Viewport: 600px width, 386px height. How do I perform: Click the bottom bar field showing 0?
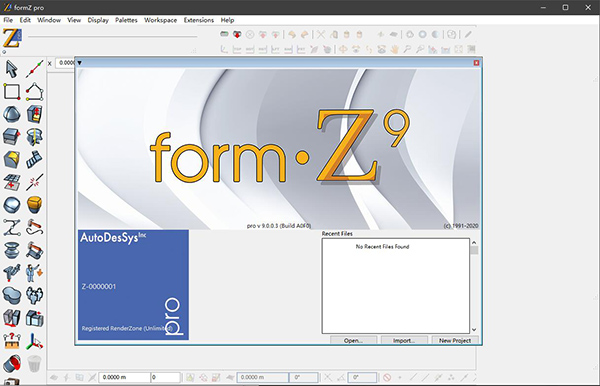(x=165, y=377)
